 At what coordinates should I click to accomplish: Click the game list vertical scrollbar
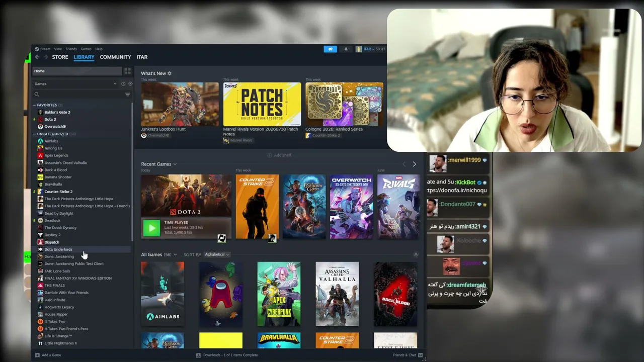pyautogui.click(x=132, y=171)
